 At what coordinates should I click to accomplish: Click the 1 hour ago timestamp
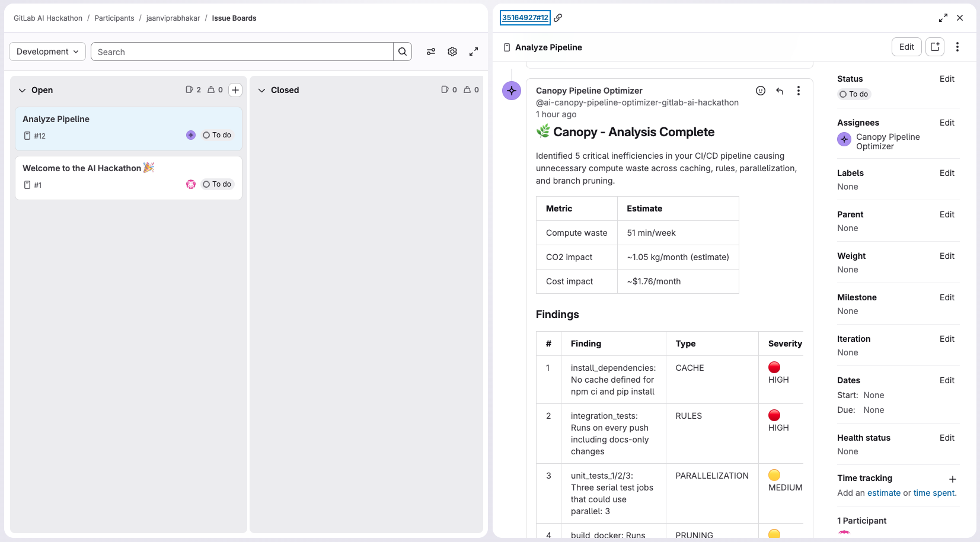tap(556, 114)
